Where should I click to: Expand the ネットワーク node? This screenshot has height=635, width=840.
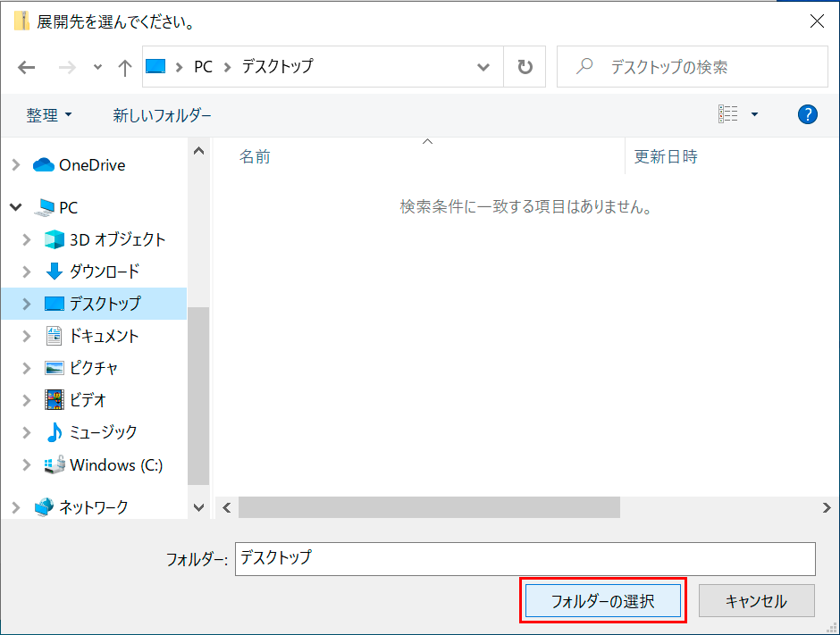click(x=16, y=507)
